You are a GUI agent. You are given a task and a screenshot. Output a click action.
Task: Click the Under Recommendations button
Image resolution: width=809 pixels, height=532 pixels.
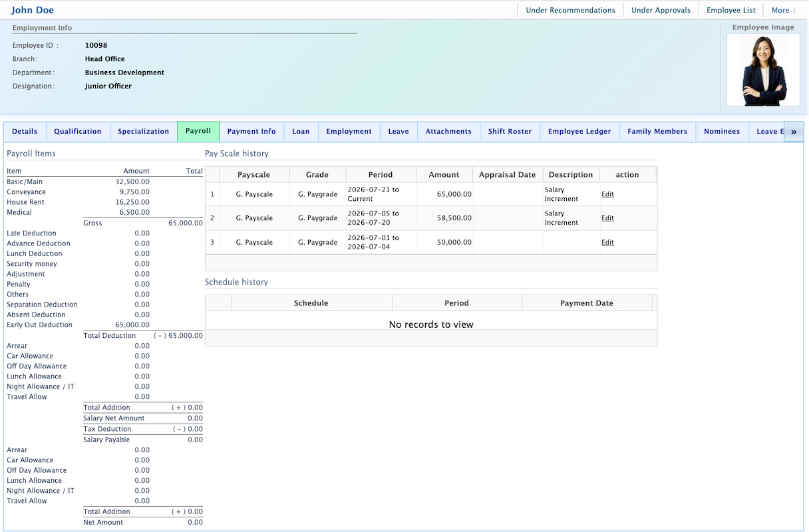(570, 10)
